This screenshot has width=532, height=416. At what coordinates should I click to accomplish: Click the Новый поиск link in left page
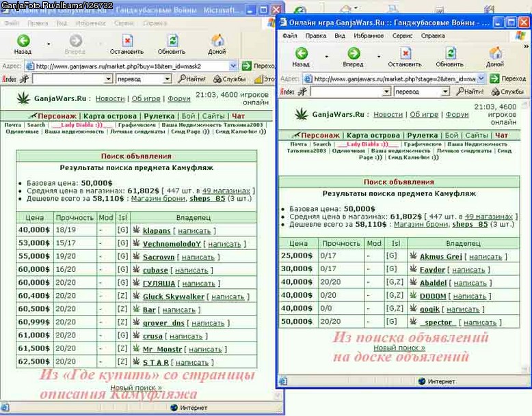pos(136,387)
